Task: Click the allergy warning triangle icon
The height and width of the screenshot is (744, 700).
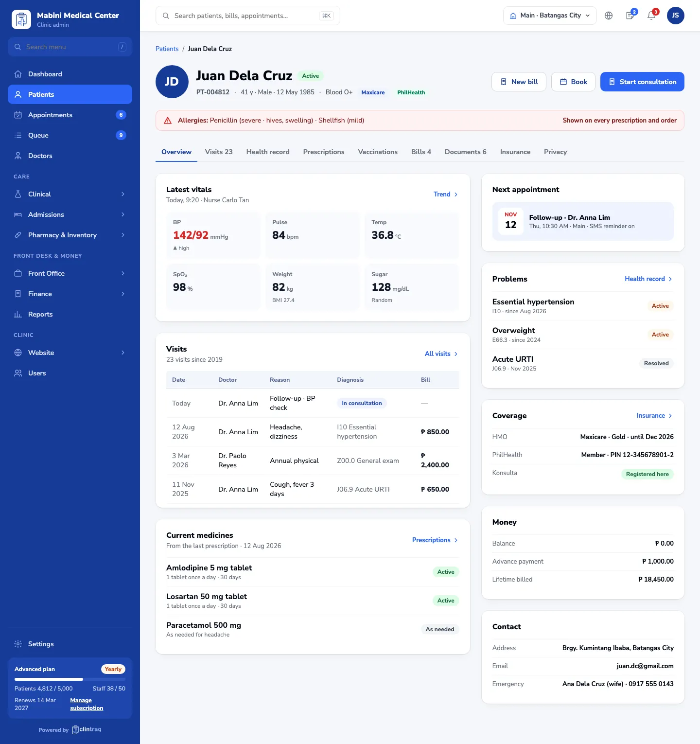Action: (168, 121)
